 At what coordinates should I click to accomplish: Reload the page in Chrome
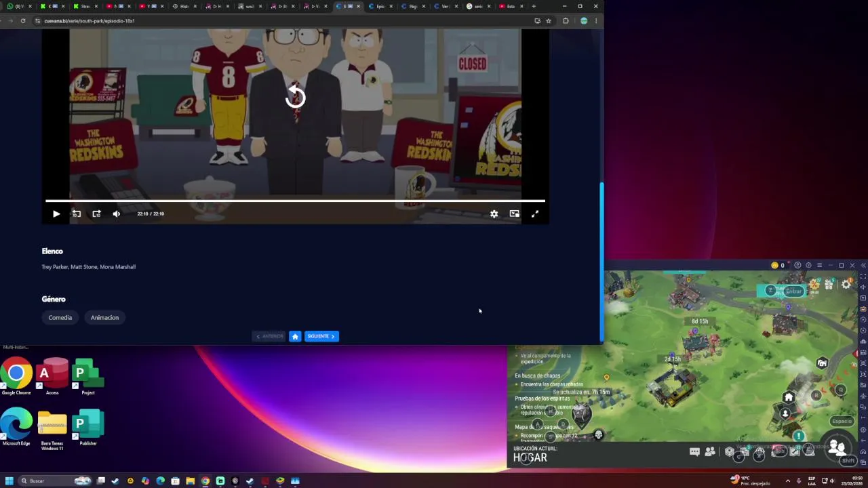[23, 21]
